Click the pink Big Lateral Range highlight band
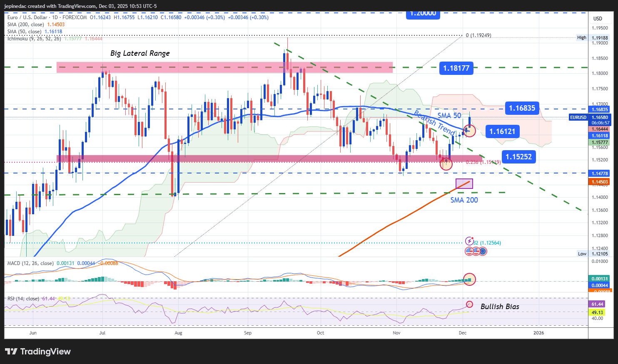 tap(225, 67)
